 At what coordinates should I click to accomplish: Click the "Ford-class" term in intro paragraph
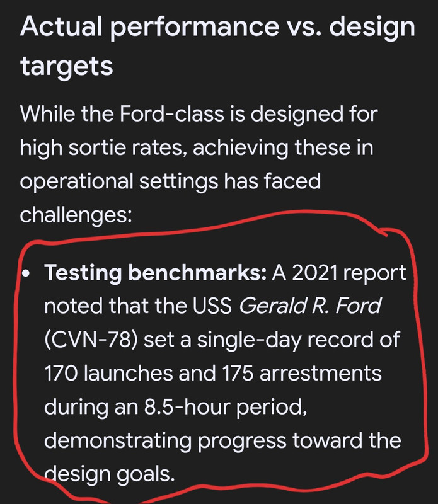click(x=171, y=114)
